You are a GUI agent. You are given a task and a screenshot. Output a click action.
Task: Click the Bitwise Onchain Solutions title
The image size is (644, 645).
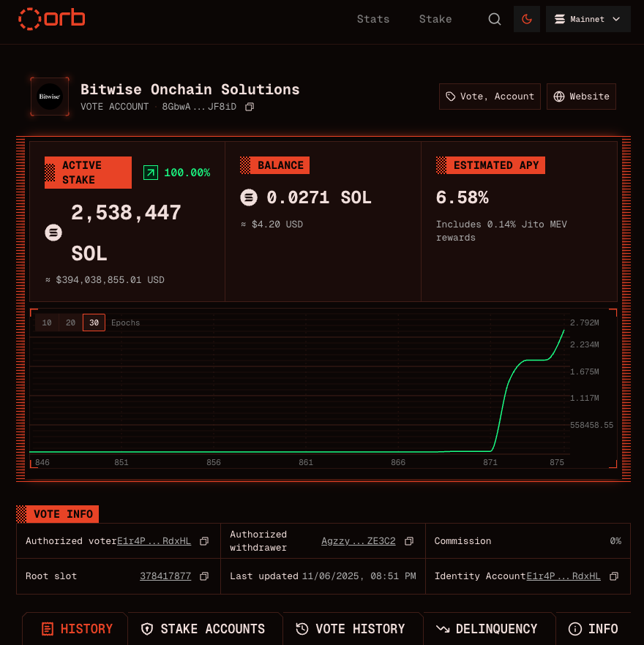click(x=190, y=89)
